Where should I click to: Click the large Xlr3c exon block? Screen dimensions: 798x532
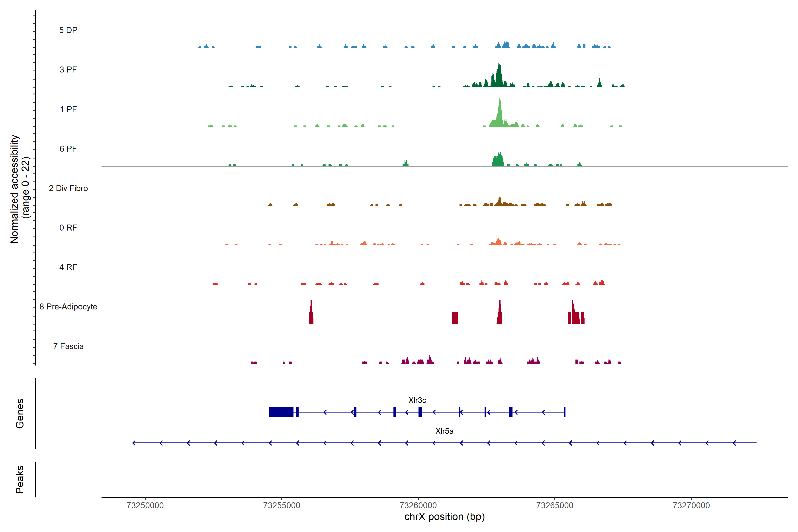point(281,412)
